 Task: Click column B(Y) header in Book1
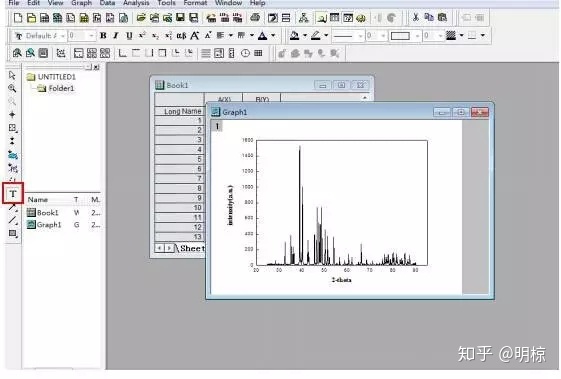point(262,99)
